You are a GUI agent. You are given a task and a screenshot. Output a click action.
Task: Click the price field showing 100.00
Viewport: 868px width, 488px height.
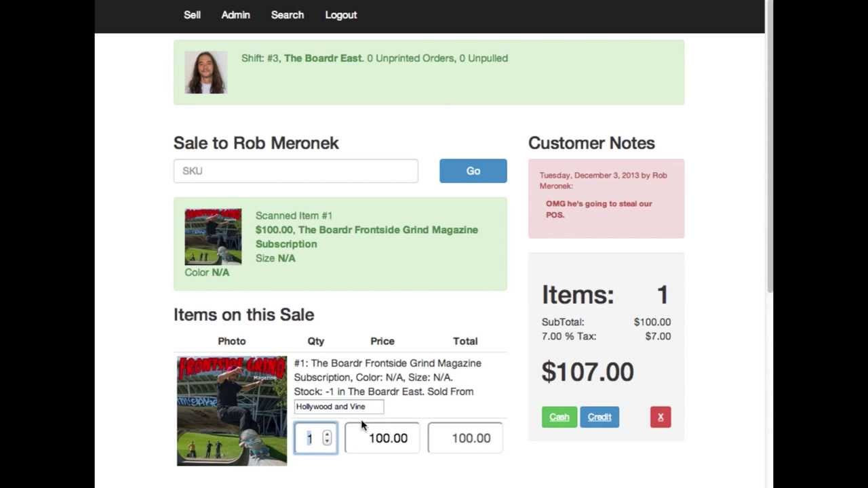coord(382,438)
